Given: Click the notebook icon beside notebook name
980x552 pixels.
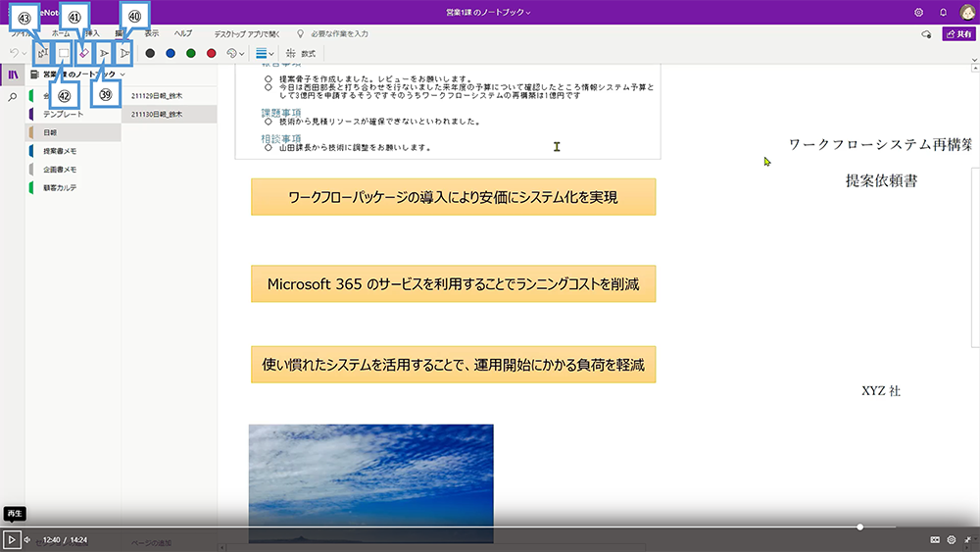Looking at the screenshot, I should (35, 75).
